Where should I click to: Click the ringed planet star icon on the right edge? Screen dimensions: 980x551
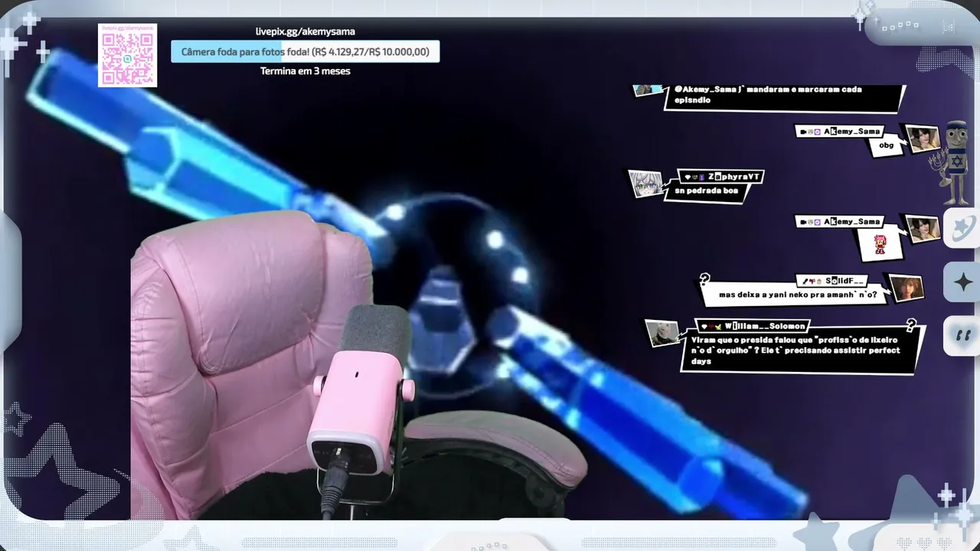click(x=963, y=229)
